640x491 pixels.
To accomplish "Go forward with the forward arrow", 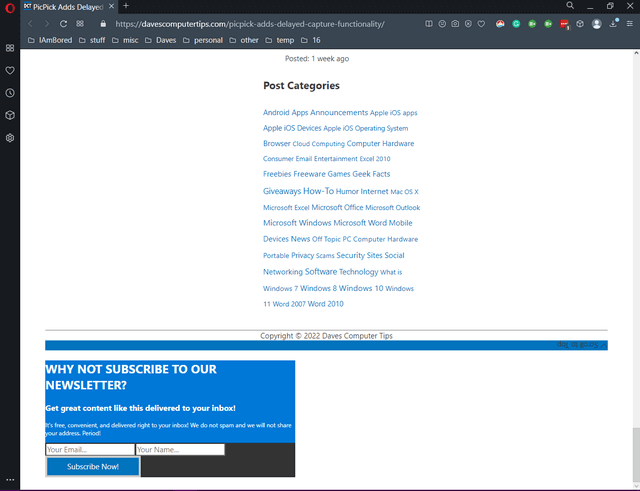I will coord(47,24).
